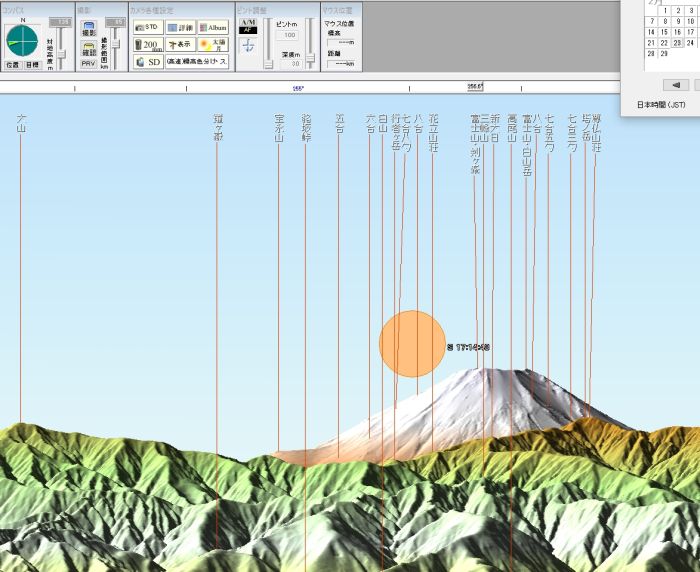The width and height of the screenshot is (700, 572).
Task: Toggle the A/M AF focus mode
Action: 249,27
